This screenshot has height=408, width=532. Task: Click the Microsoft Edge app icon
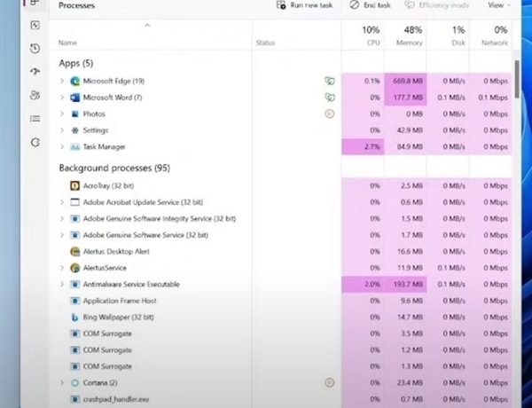click(74, 81)
